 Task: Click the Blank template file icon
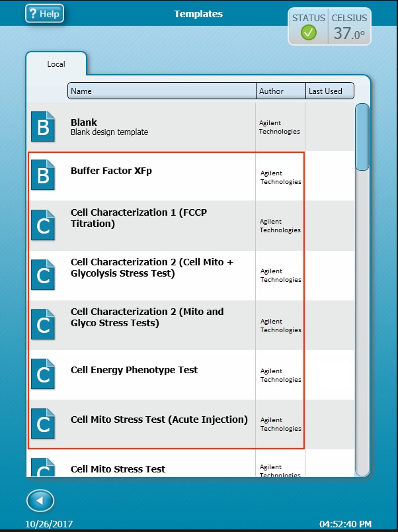click(44, 126)
